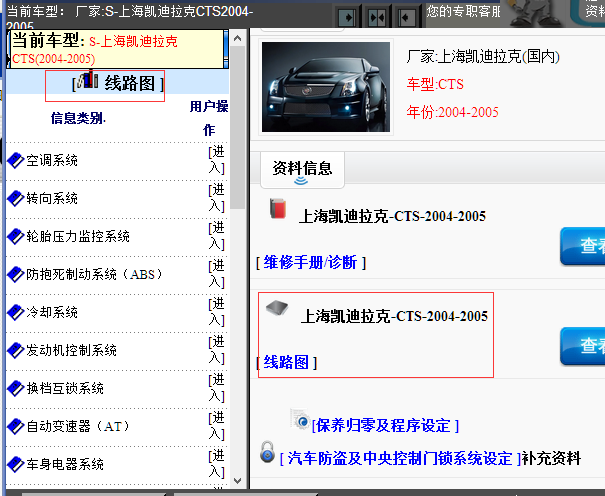This screenshot has height=496, width=605.
Task: Click 查看 button for repair manual
Action: tap(583, 246)
